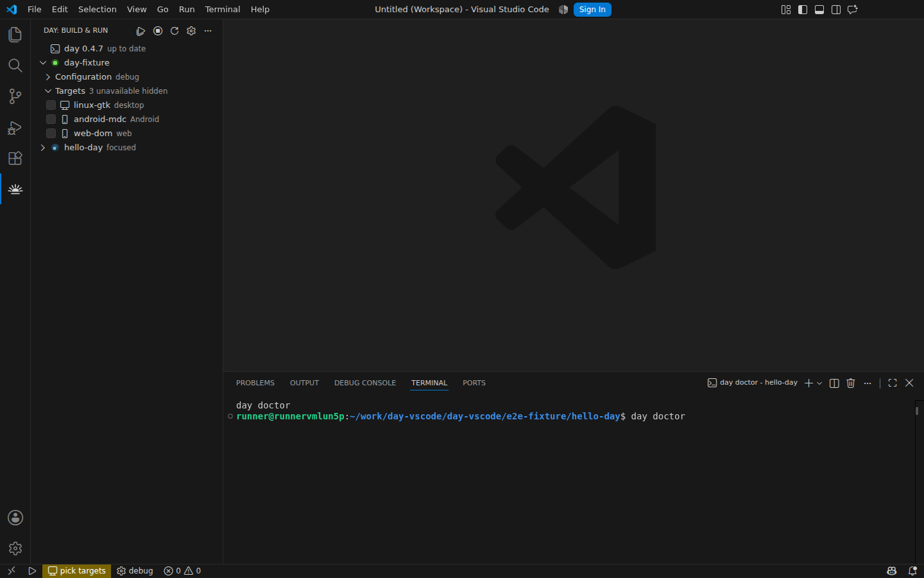Viewport: 924px width, 578px height.
Task: Open Source Control view
Action: tap(15, 96)
